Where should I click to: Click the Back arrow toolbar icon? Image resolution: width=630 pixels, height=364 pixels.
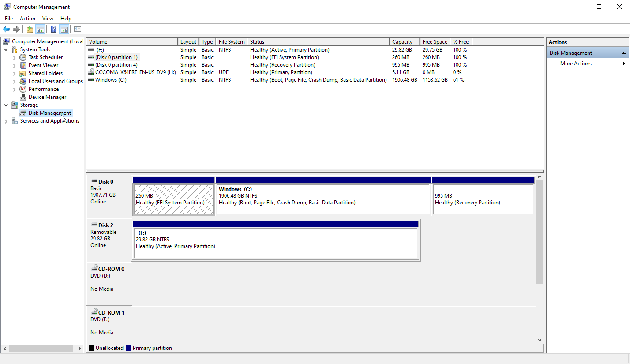click(x=6, y=30)
